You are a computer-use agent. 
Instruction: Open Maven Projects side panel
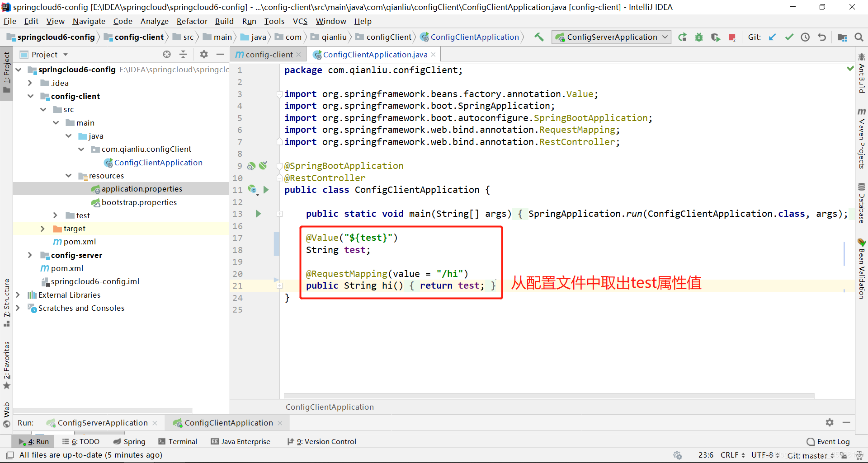[862, 138]
